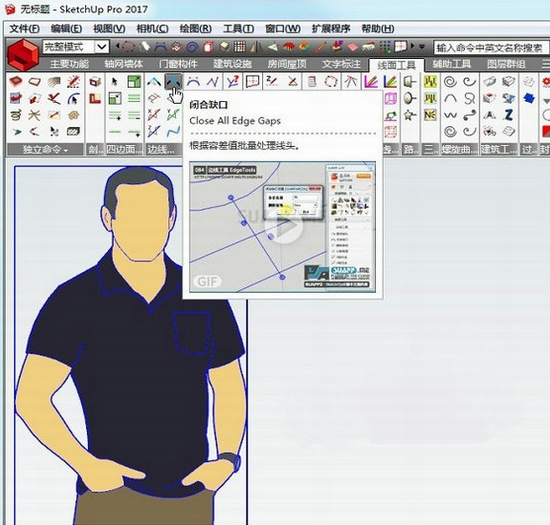Switch to the 门窗构件 tab
The image size is (550, 525).
(x=178, y=64)
